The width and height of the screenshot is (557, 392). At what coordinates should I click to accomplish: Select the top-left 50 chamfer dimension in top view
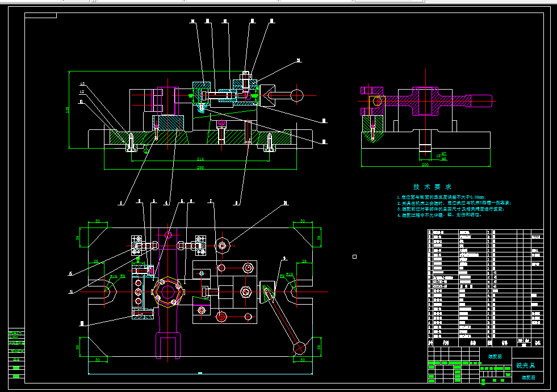point(98,221)
